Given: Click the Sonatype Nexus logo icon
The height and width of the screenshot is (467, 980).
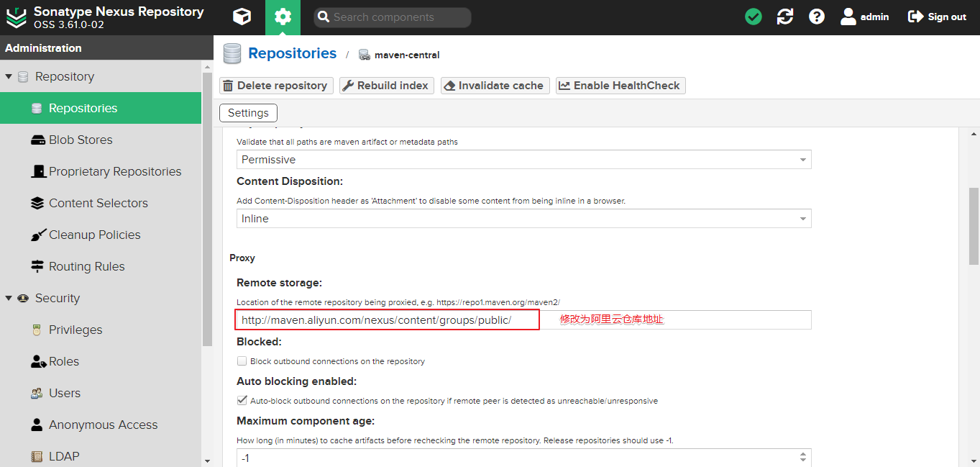Looking at the screenshot, I should pyautogui.click(x=16, y=17).
